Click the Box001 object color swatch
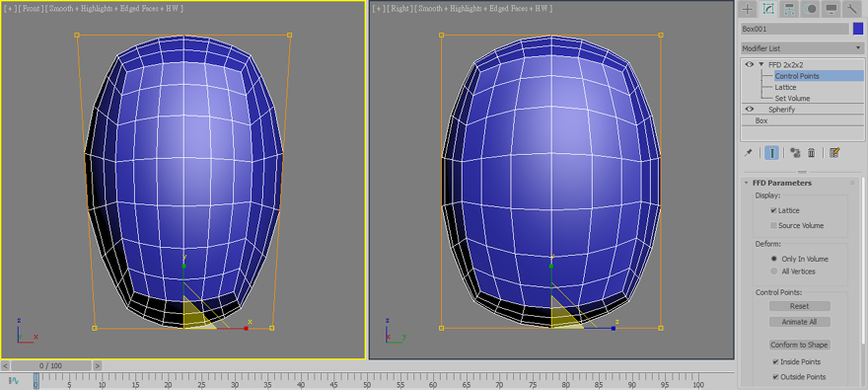Screen dimensions: 868x390 pos(858,29)
